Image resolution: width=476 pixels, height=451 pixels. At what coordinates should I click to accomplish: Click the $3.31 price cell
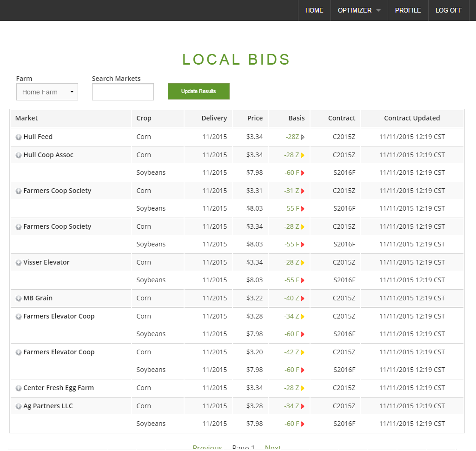click(x=254, y=191)
